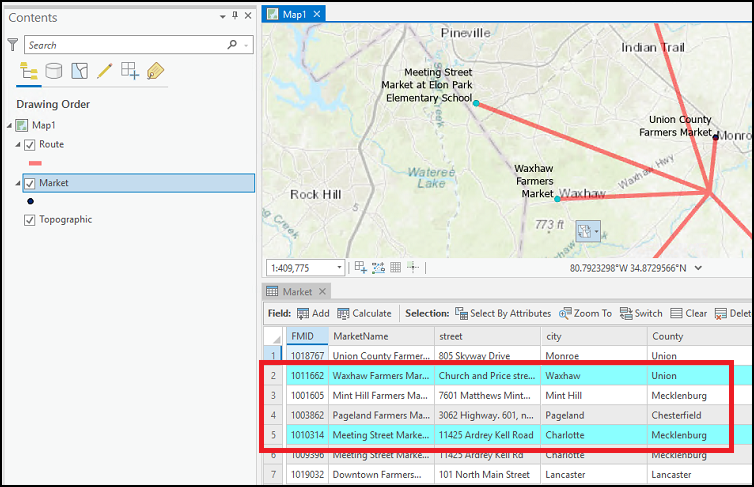Uncheck the Route layer checkbox

coord(30,145)
